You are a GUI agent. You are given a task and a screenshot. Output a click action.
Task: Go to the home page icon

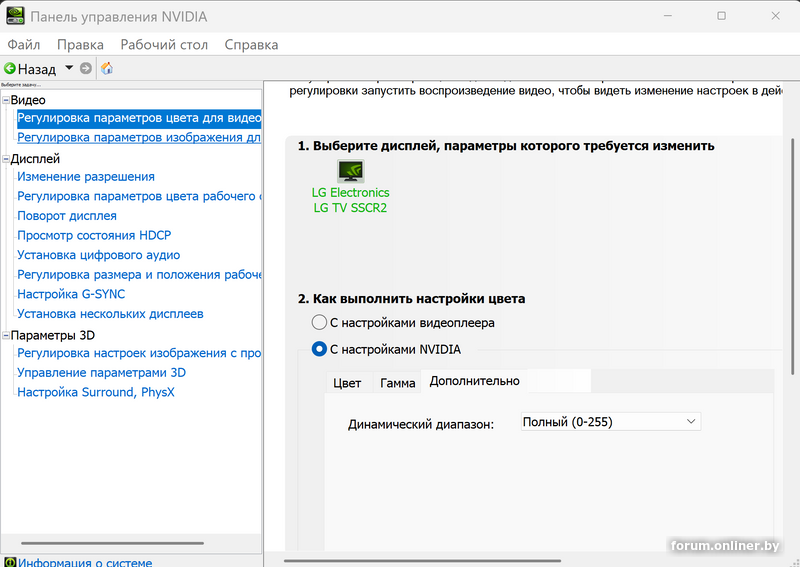click(x=107, y=68)
